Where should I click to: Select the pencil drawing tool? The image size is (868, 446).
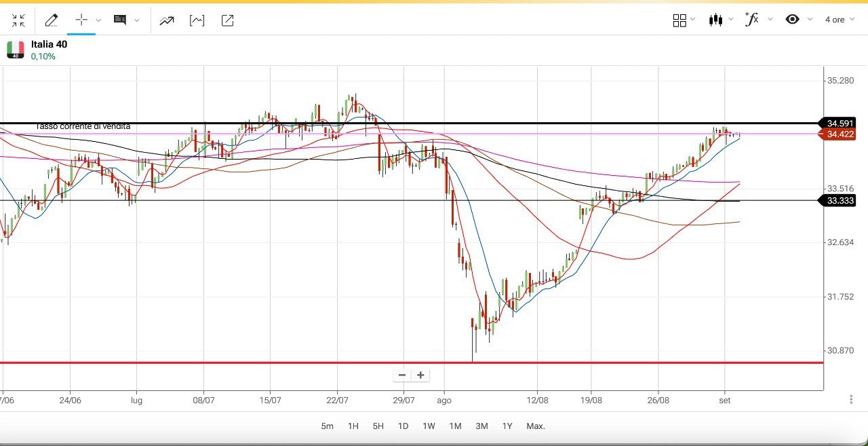pyautogui.click(x=51, y=20)
